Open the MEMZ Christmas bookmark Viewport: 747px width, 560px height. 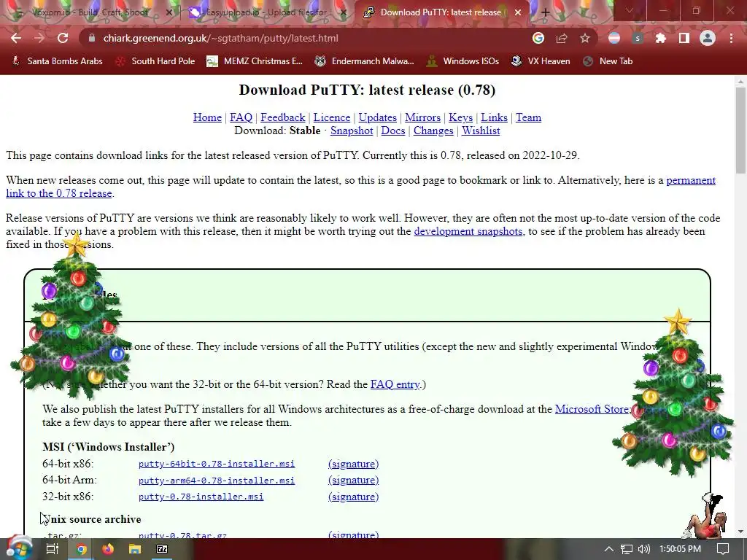click(x=255, y=61)
